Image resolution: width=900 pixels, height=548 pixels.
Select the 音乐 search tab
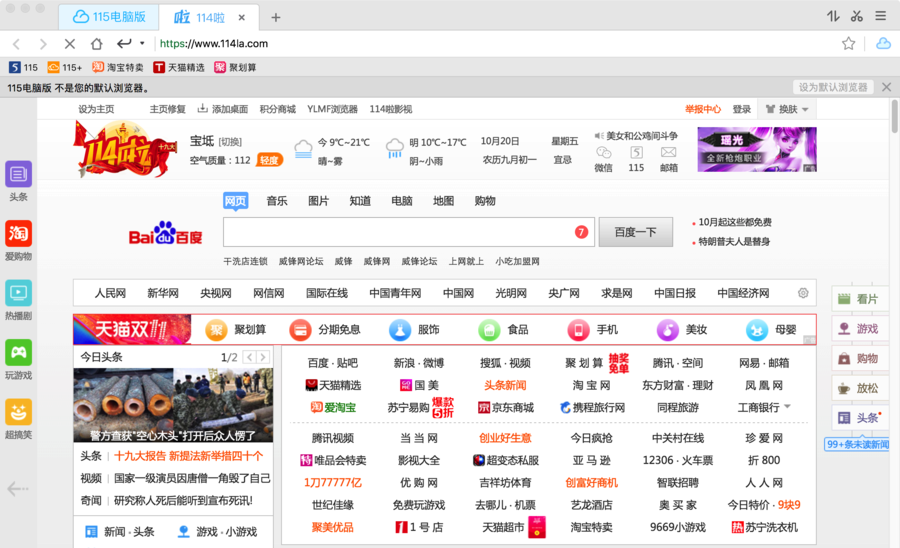point(277,201)
